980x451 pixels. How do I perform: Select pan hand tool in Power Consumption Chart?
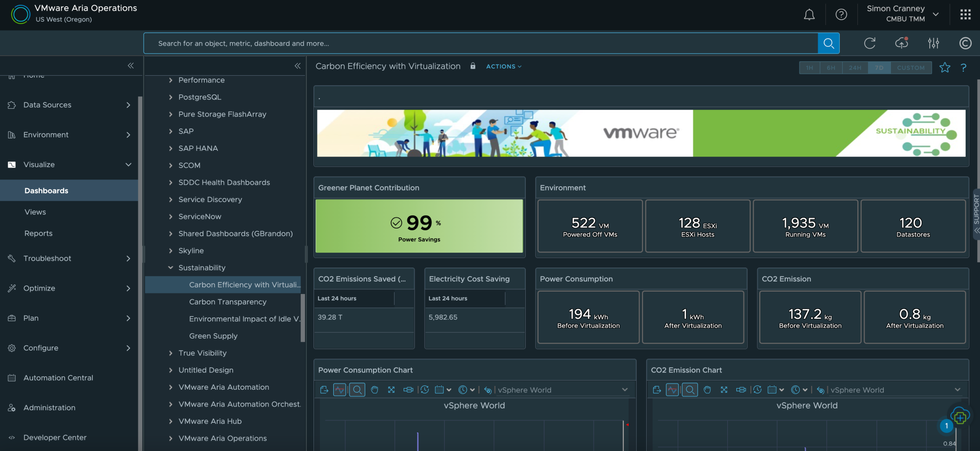(374, 390)
